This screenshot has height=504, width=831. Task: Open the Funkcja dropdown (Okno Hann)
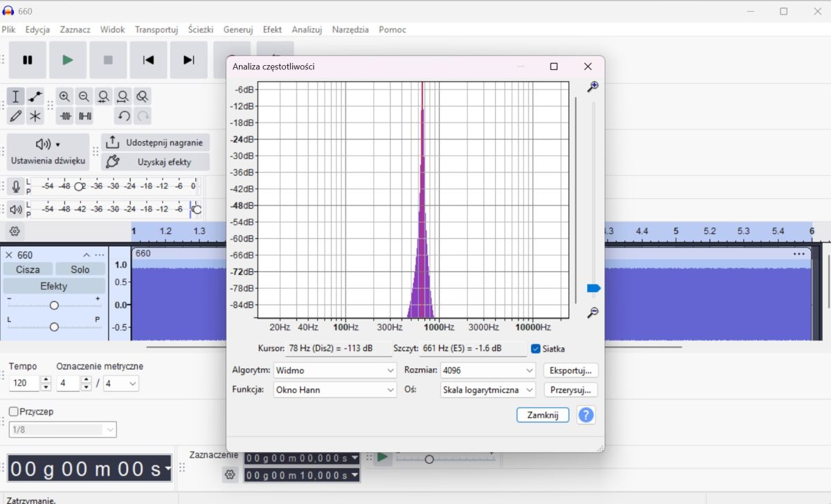[335, 390]
